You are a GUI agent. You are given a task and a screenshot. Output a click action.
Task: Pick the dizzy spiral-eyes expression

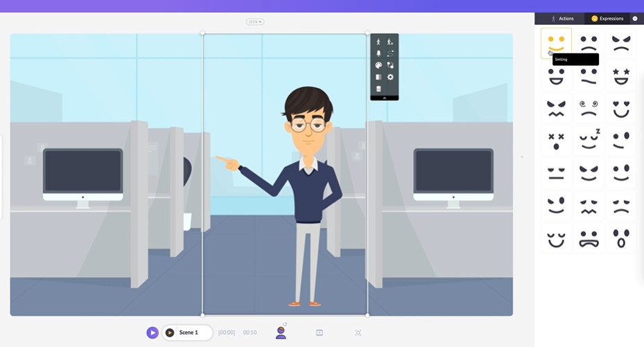(x=589, y=109)
